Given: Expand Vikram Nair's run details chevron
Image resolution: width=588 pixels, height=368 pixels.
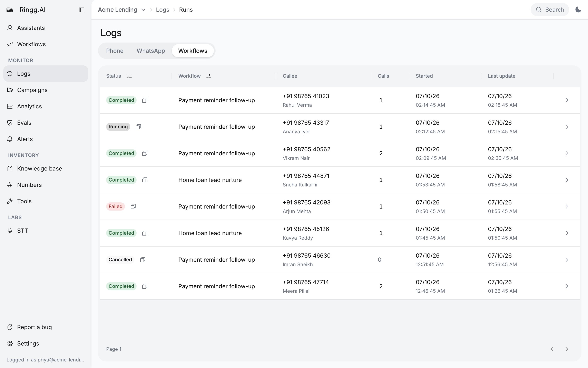Looking at the screenshot, I should click(567, 153).
